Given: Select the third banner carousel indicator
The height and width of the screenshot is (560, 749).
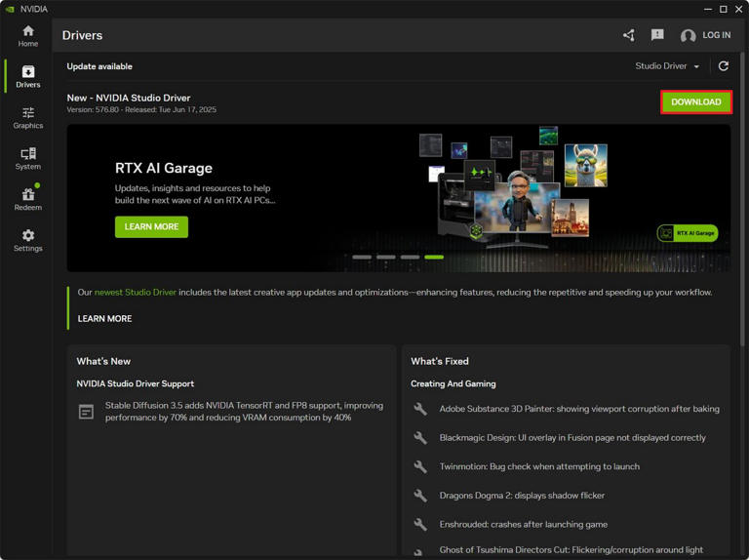Looking at the screenshot, I should tap(410, 257).
